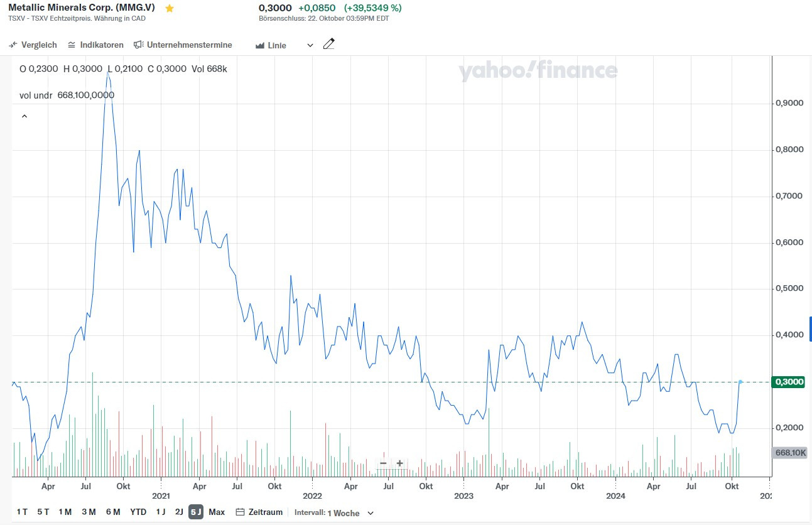Zoom out chart with the minus button
The width and height of the screenshot is (812, 525).
pyautogui.click(x=383, y=463)
